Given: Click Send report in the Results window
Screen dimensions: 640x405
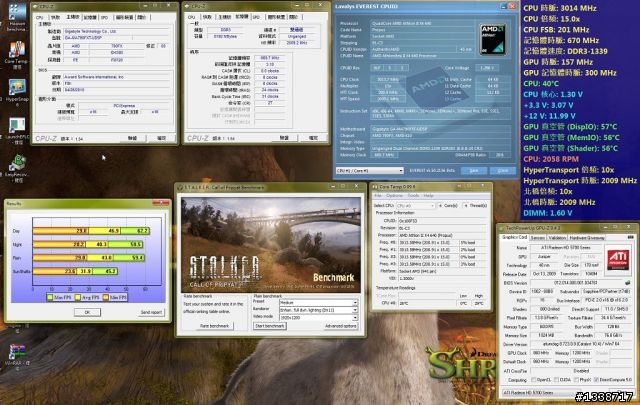Looking at the screenshot, I should coord(151,312).
